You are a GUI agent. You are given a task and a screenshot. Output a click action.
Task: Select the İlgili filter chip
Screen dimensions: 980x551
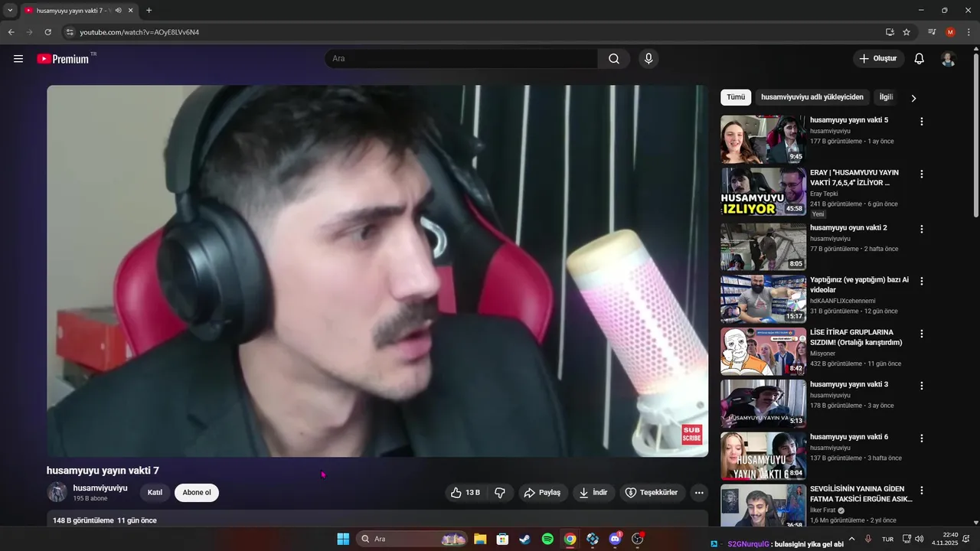[886, 97]
